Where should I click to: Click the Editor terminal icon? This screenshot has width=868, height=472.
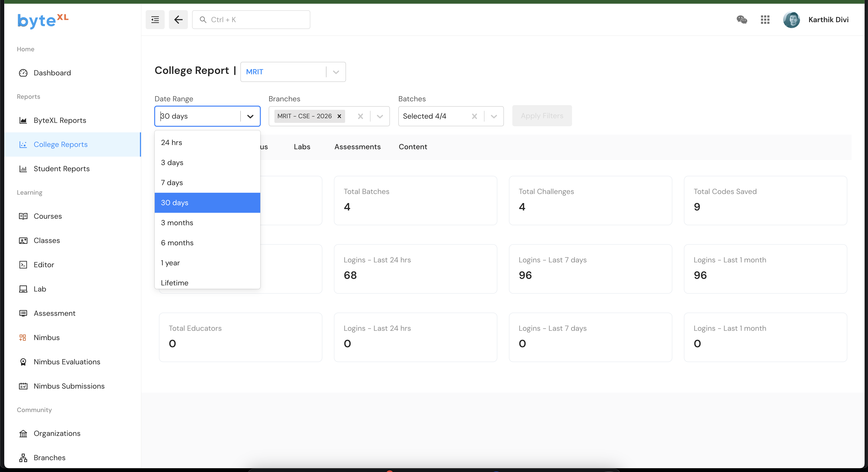tap(23, 265)
